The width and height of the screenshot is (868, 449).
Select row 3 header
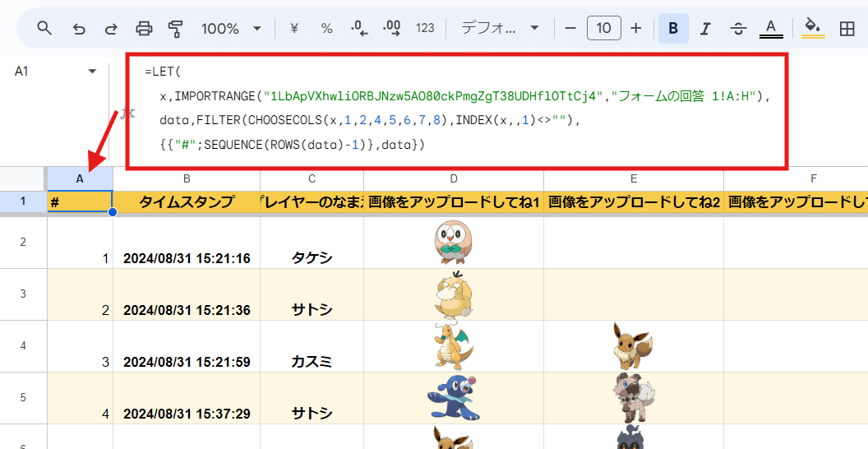(x=23, y=294)
